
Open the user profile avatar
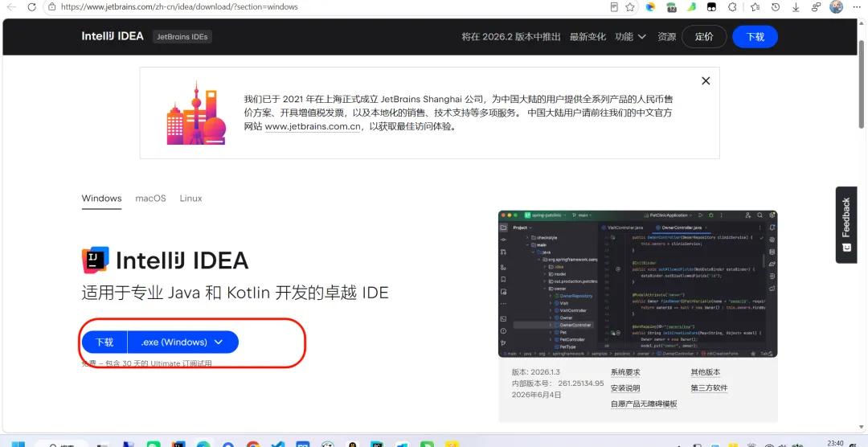click(x=837, y=7)
